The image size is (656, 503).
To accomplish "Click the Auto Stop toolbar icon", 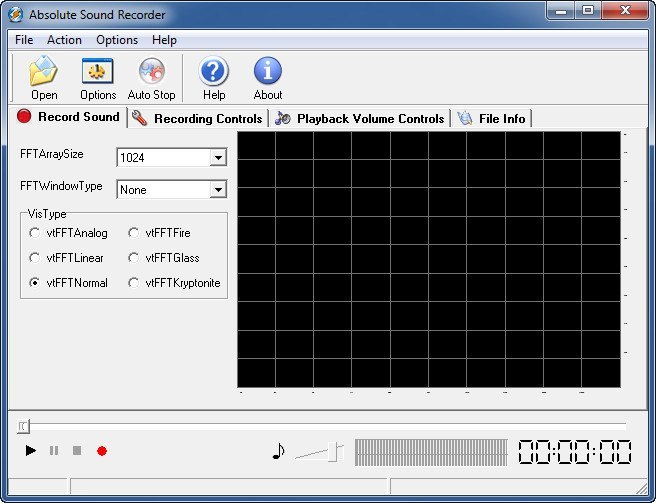I will (151, 78).
